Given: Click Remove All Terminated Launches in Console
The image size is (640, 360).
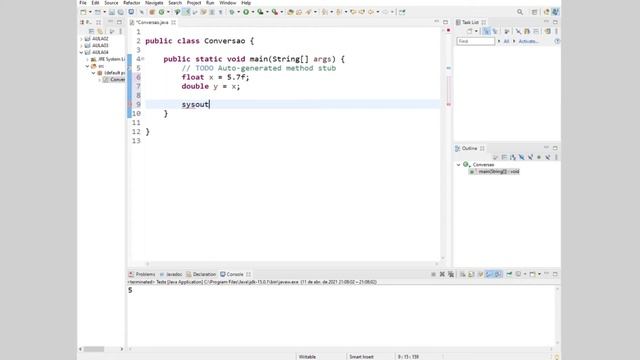Looking at the screenshot, I should tap(451, 274).
